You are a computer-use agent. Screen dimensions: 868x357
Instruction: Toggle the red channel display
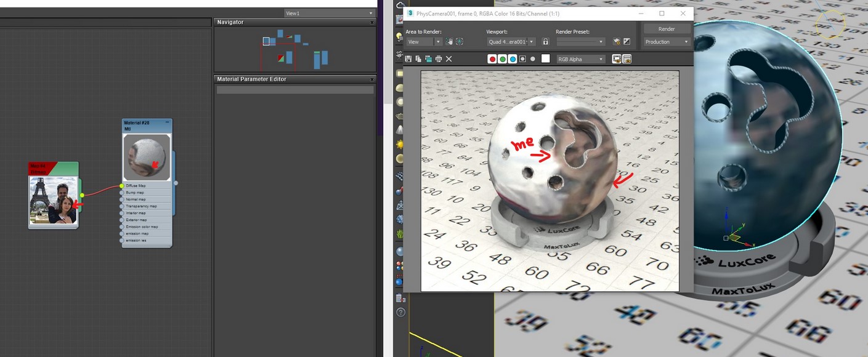(492, 59)
